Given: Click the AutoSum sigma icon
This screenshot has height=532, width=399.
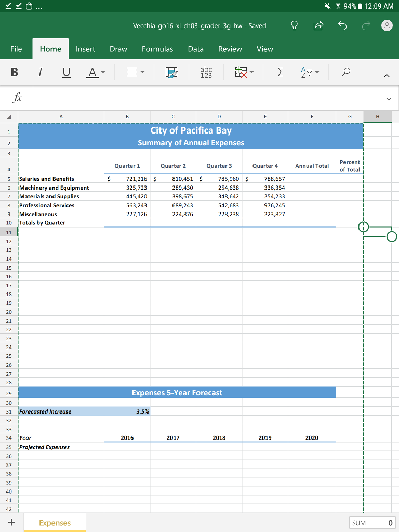Looking at the screenshot, I should pos(279,74).
